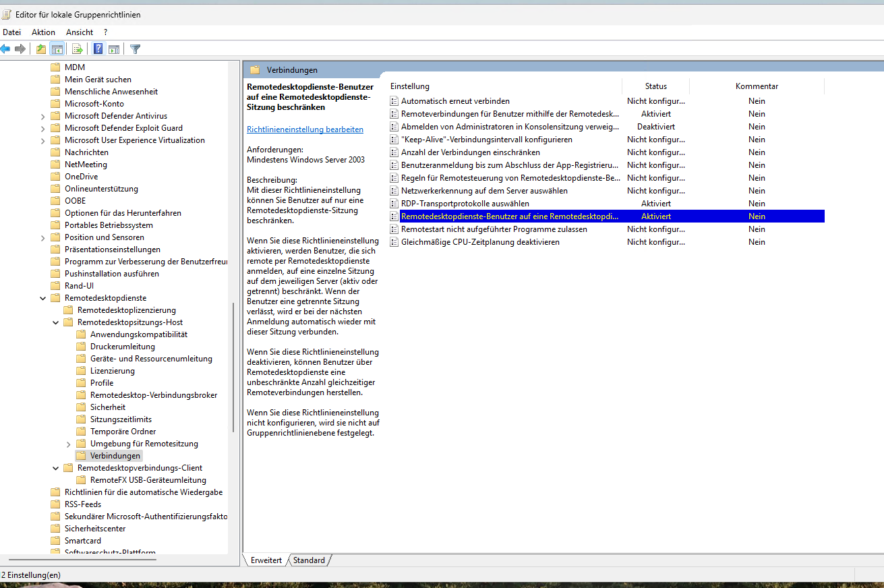Expand the Position und Sensoren node

click(x=43, y=237)
